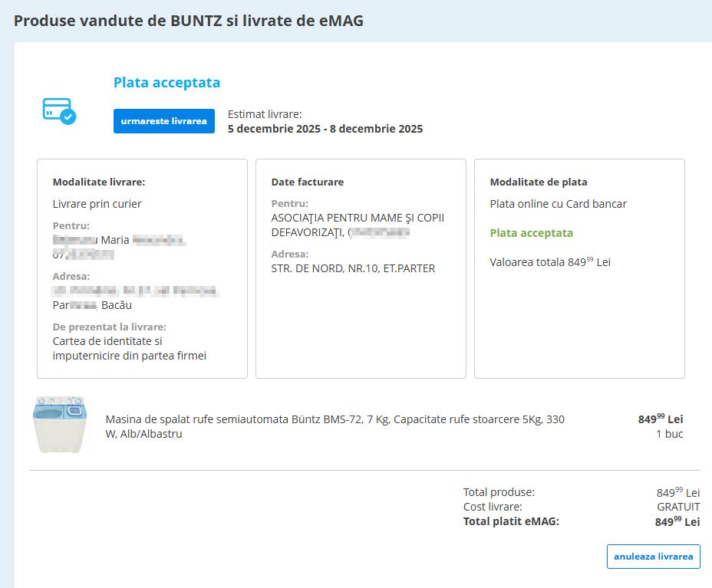
Task: Click the "Date facturare" panel heading
Action: coord(307,182)
